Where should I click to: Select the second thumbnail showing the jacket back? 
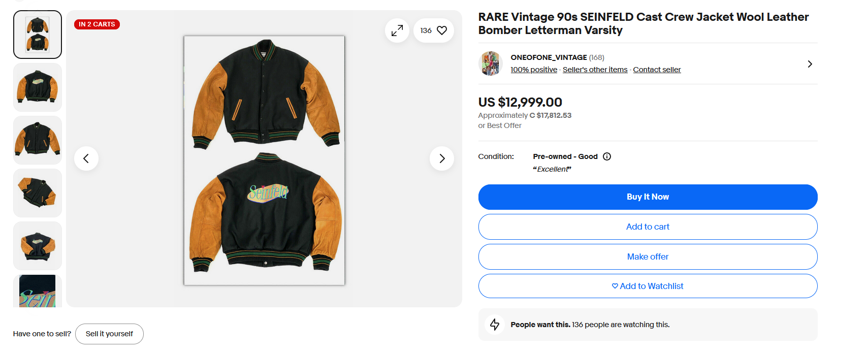click(x=38, y=87)
